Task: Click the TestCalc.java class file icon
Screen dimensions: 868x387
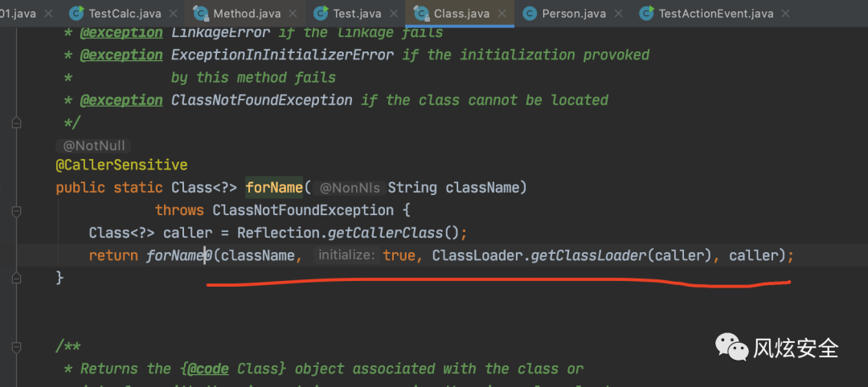Action: 77,13
